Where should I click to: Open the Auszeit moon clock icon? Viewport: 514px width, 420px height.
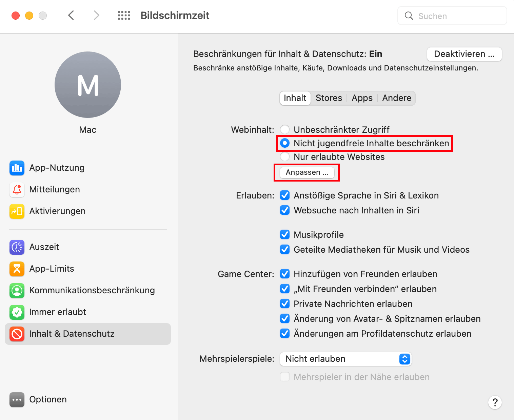click(17, 247)
